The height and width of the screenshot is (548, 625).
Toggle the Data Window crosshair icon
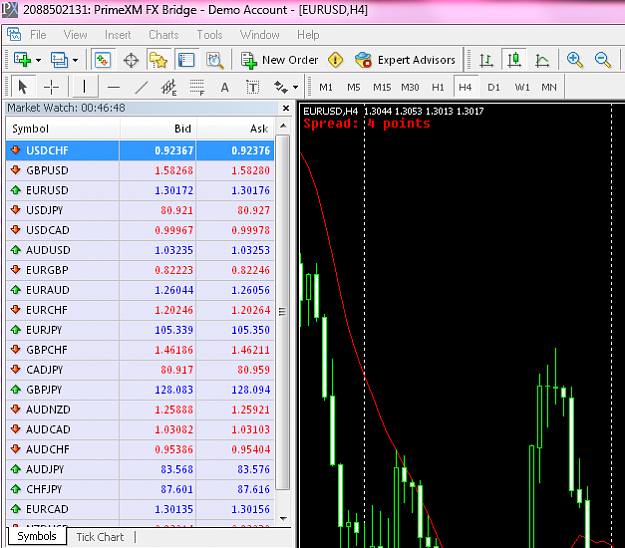[x=131, y=61]
